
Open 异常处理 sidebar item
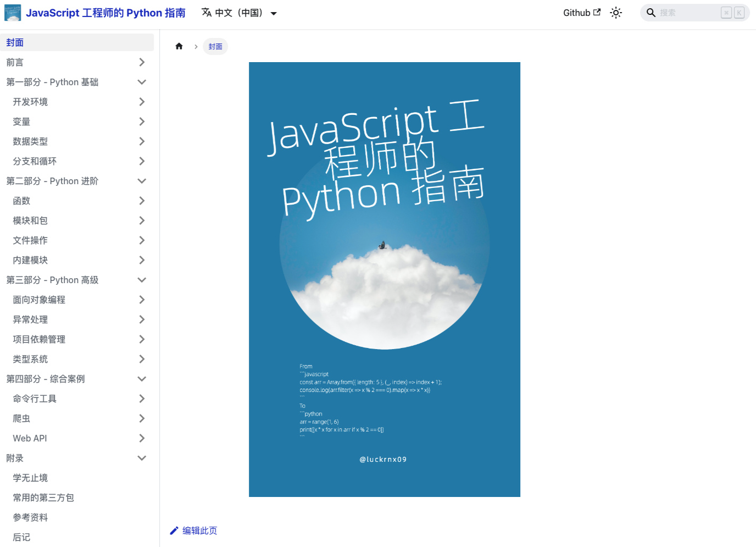30,319
